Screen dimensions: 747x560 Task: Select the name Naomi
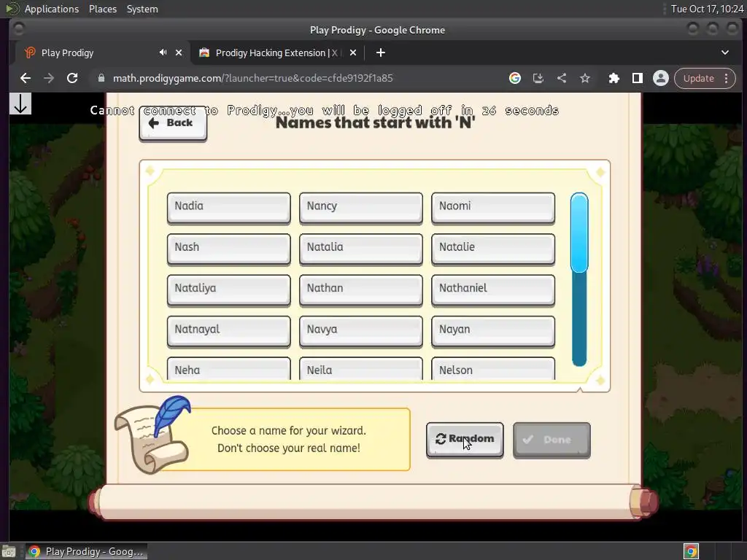pyautogui.click(x=493, y=207)
